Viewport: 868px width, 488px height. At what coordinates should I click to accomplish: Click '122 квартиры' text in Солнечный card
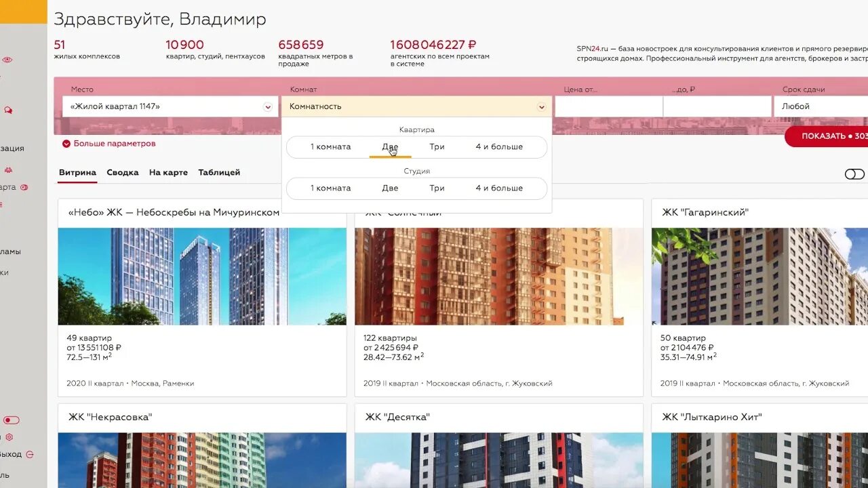[x=390, y=338]
